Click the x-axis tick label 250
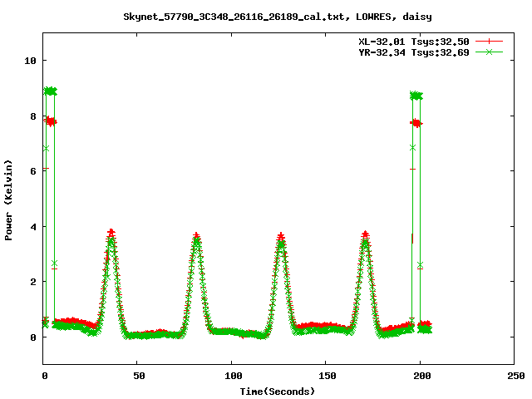 click(x=515, y=377)
